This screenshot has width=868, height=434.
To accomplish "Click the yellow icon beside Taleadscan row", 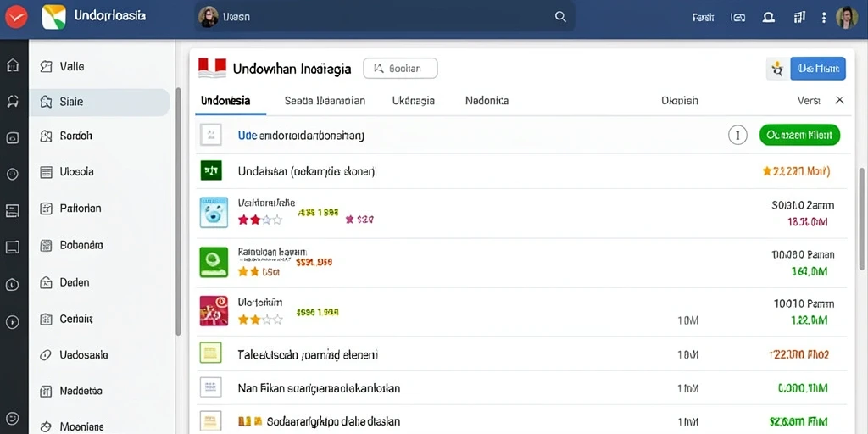I will point(210,352).
